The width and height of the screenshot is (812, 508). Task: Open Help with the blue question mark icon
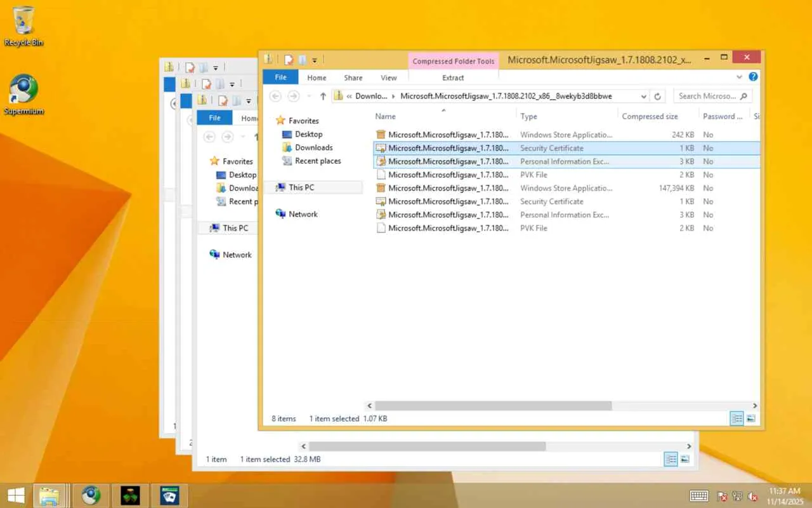[753, 77]
